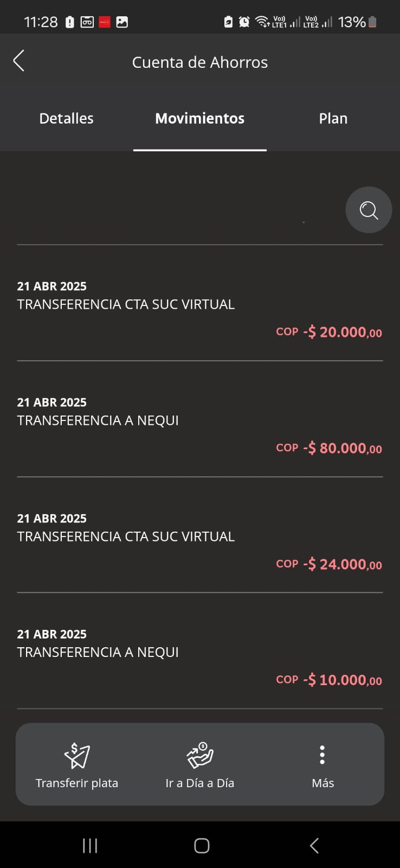Tap the Ir a Día a Día hand icon
Viewport: 400px width, 868px height.
point(200,755)
